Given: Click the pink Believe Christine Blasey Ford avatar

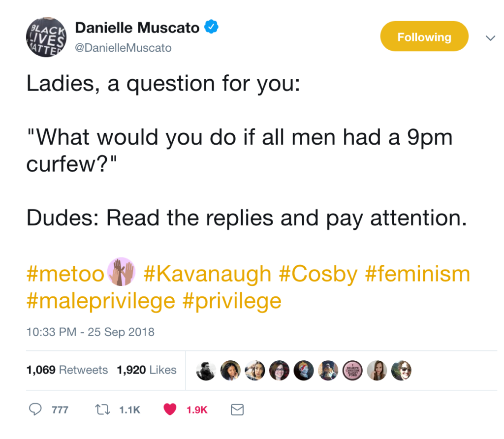Looking at the screenshot, I should click(352, 371).
